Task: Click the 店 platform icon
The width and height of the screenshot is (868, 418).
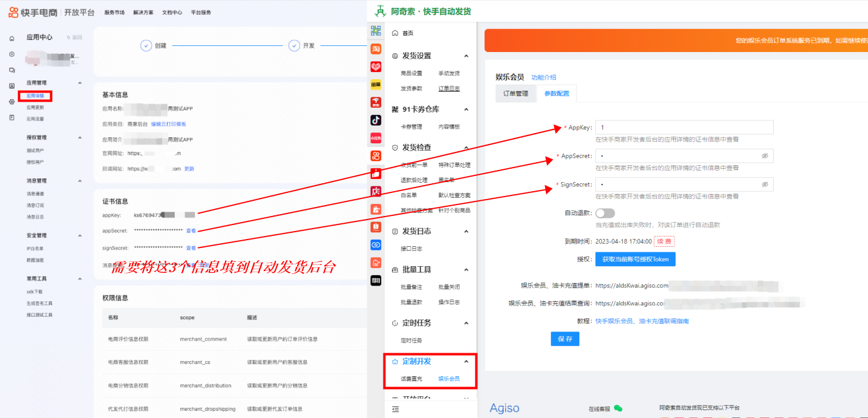Action: (376, 191)
